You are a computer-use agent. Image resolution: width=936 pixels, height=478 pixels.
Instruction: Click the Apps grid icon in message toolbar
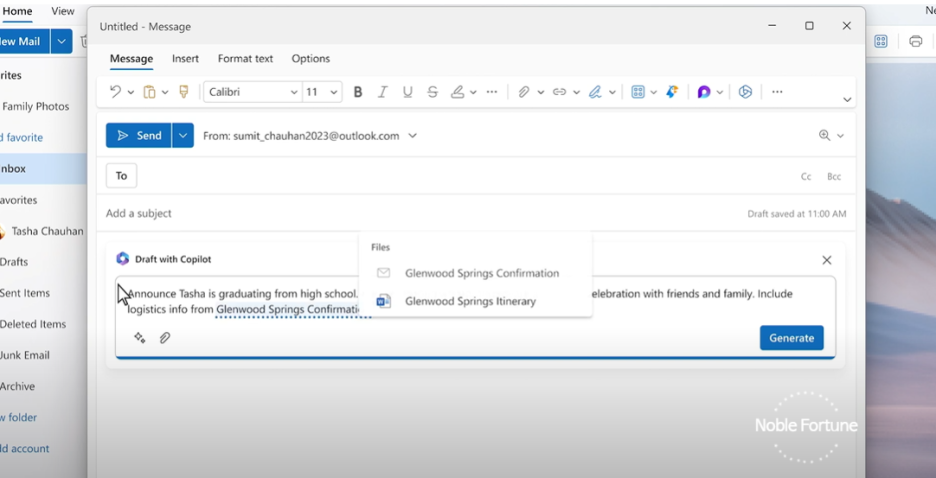[638, 92]
